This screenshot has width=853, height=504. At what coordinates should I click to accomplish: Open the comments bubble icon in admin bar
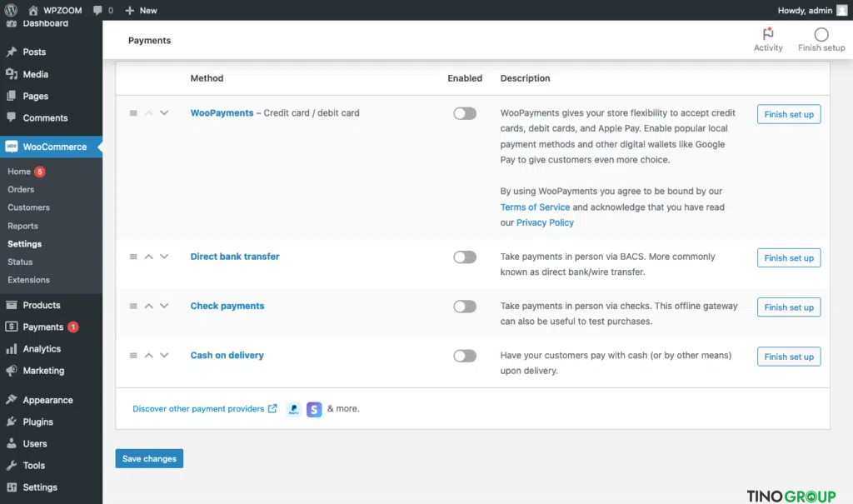click(97, 10)
